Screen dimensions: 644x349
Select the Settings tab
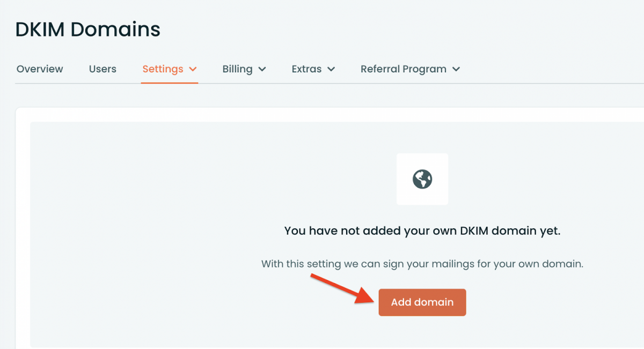click(163, 69)
